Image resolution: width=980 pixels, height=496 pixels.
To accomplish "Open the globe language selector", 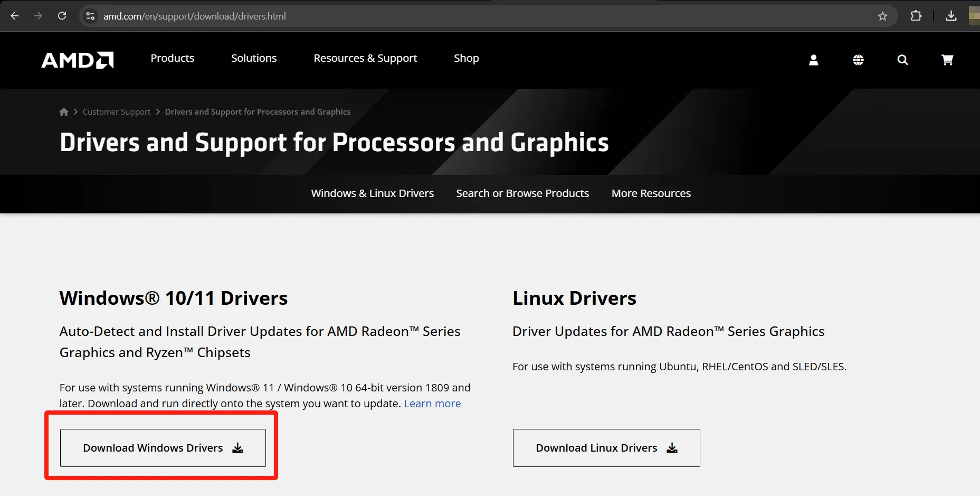I will pos(858,60).
